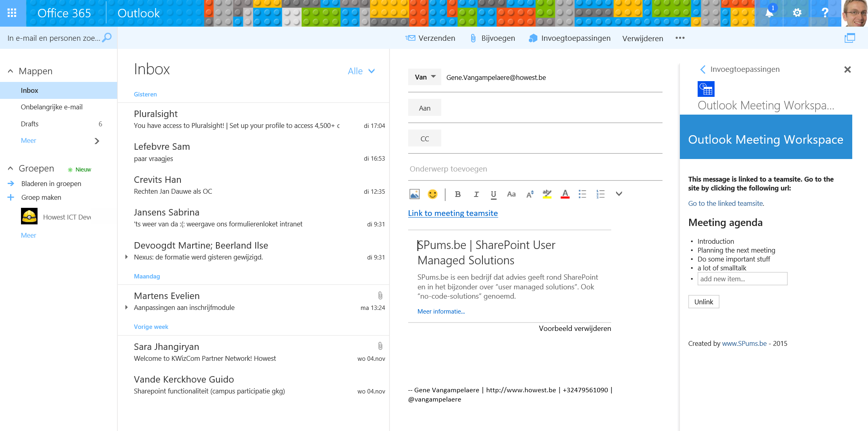Select the Inbox folder
The height and width of the screenshot is (431, 868).
59,90
